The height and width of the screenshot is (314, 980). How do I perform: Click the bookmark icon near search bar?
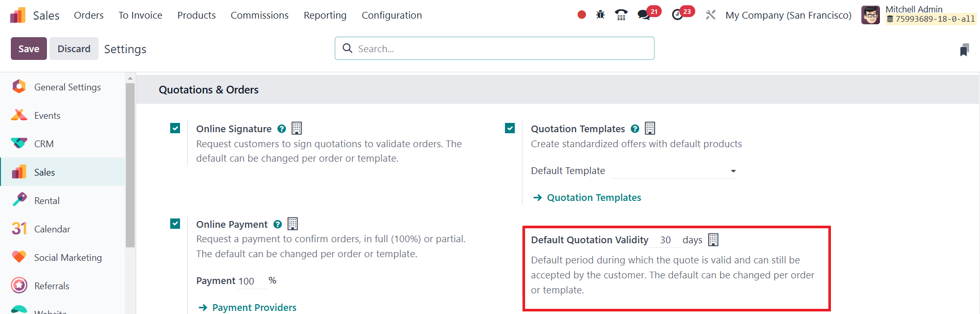(964, 50)
